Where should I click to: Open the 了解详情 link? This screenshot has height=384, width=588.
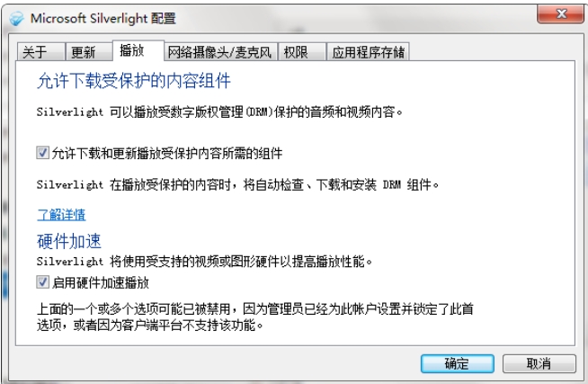pos(61,215)
